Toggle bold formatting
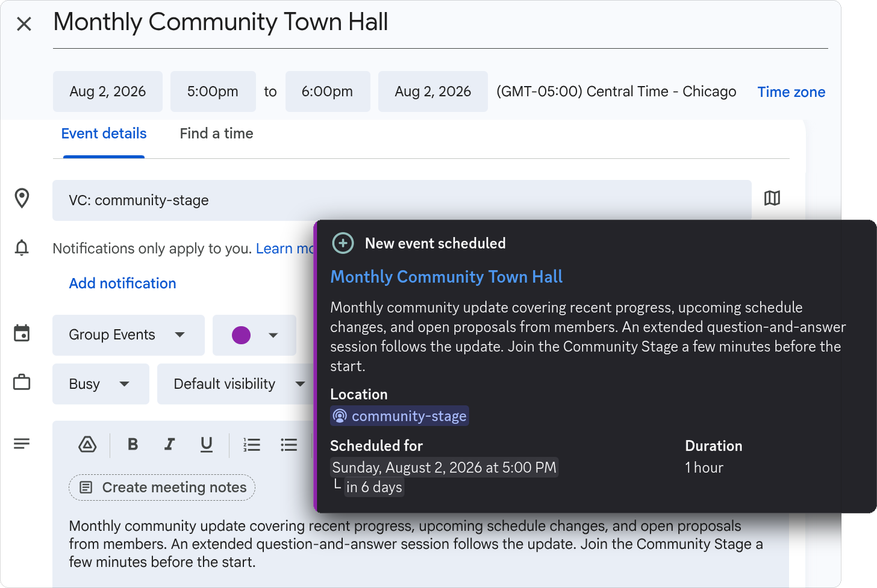The image size is (877, 588). pos(133,445)
